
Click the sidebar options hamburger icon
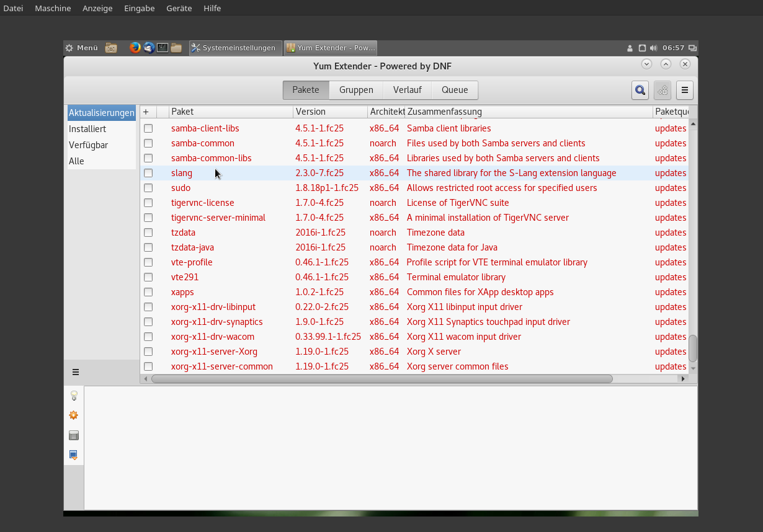click(x=76, y=372)
